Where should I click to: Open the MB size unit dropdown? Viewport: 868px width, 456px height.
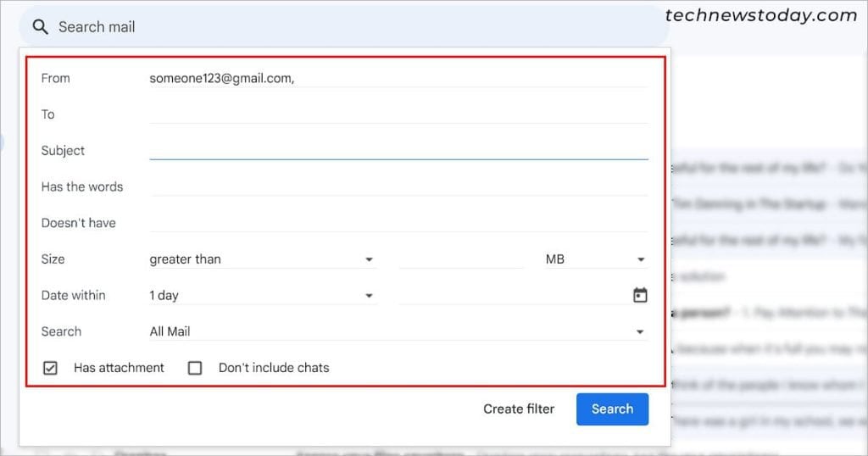pyautogui.click(x=596, y=259)
